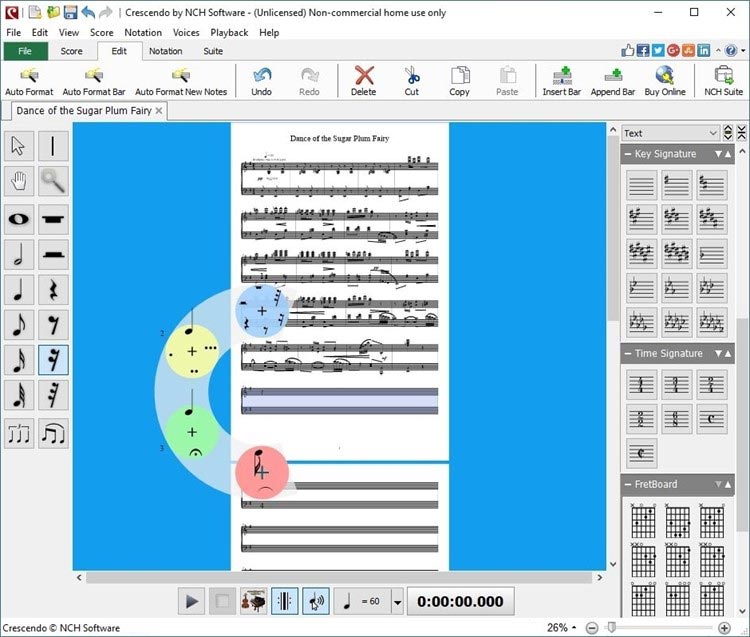Open the tempo dropdown arrow
The height and width of the screenshot is (637, 750).
[397, 602]
